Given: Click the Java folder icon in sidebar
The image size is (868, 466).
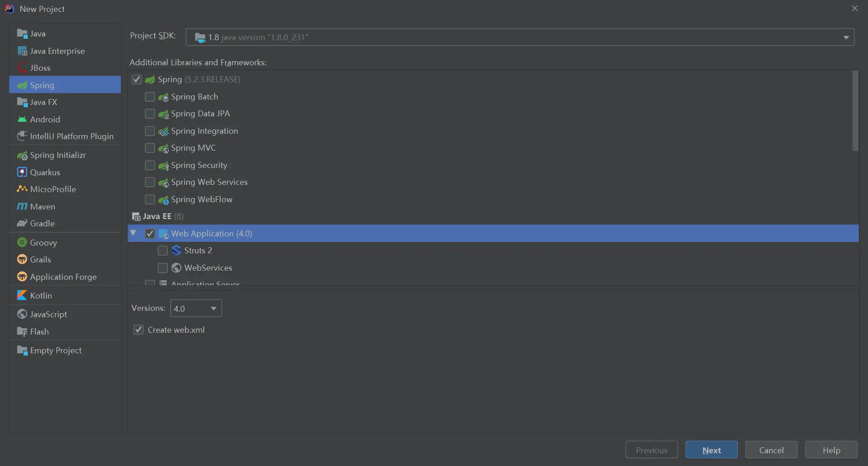Looking at the screenshot, I should 22,34.
